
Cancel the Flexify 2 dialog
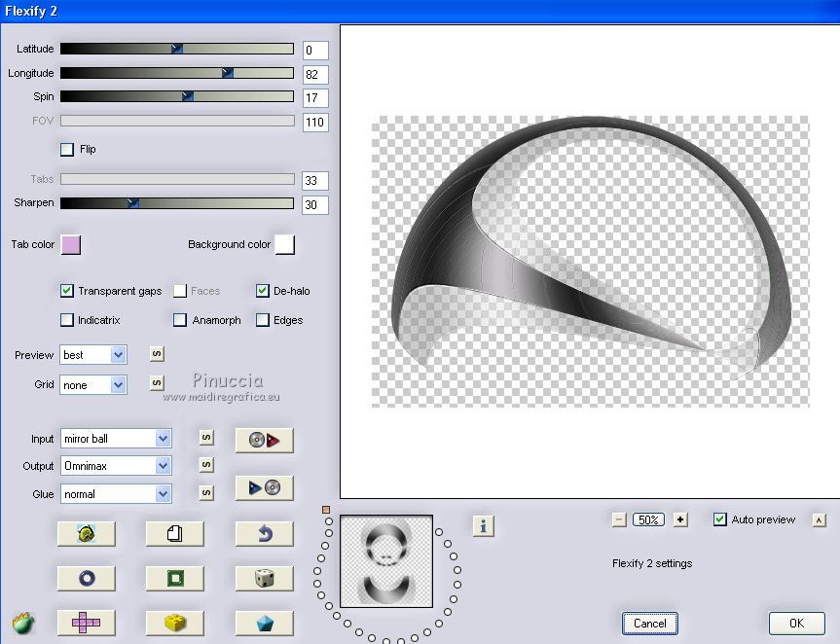tap(650, 624)
